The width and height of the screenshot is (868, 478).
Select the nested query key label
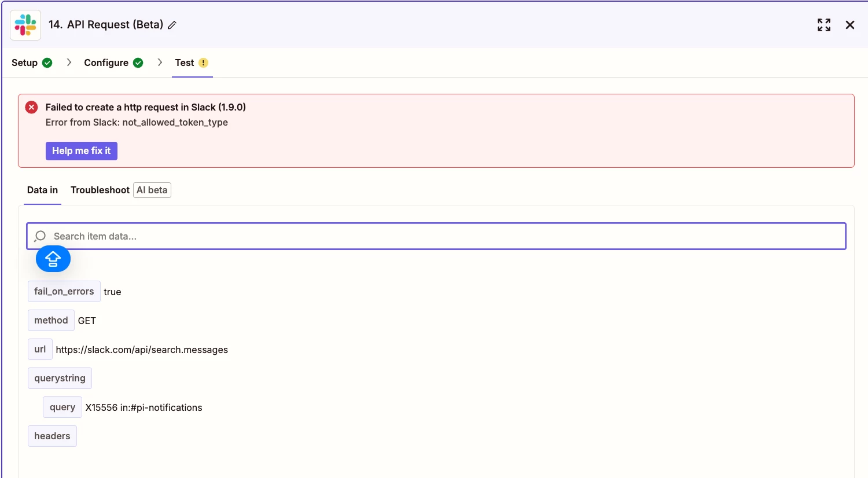[x=62, y=407]
